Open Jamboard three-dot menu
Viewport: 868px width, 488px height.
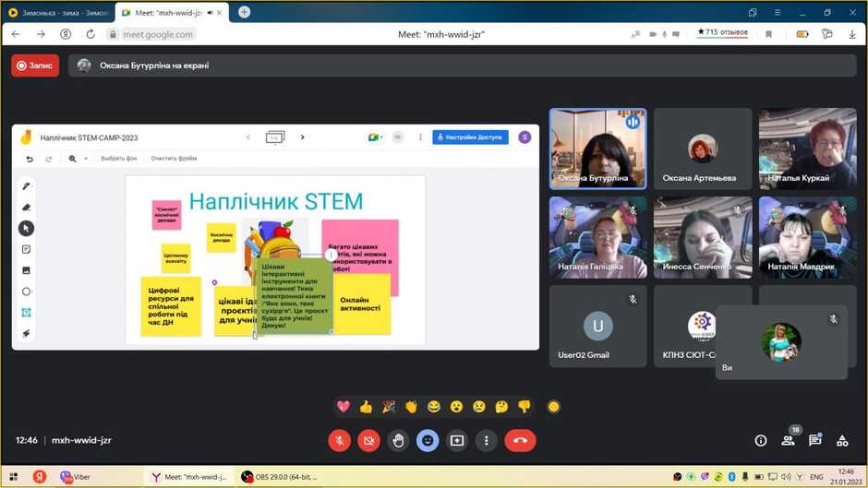420,137
